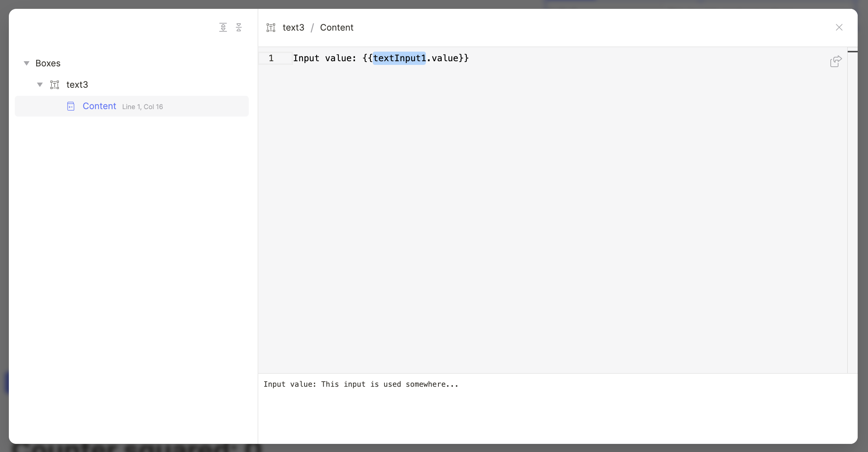
Task: Click the Content code icon in tree
Action: 71,107
